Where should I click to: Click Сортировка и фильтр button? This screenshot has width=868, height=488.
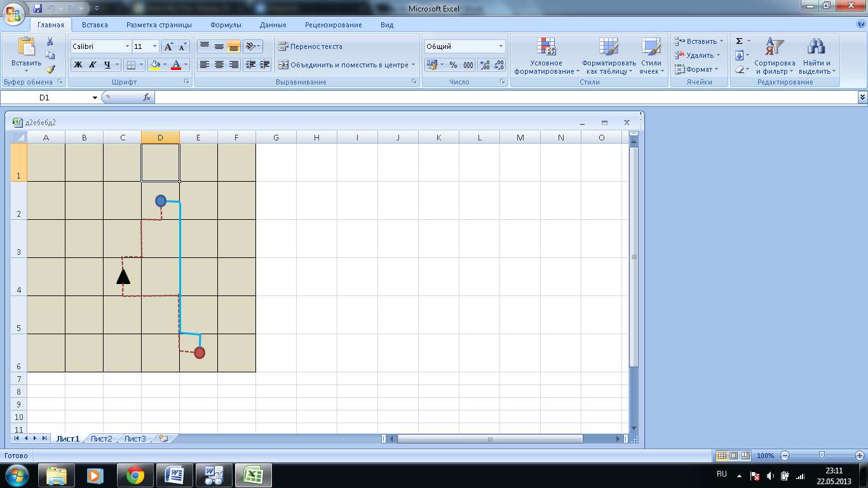(x=775, y=56)
